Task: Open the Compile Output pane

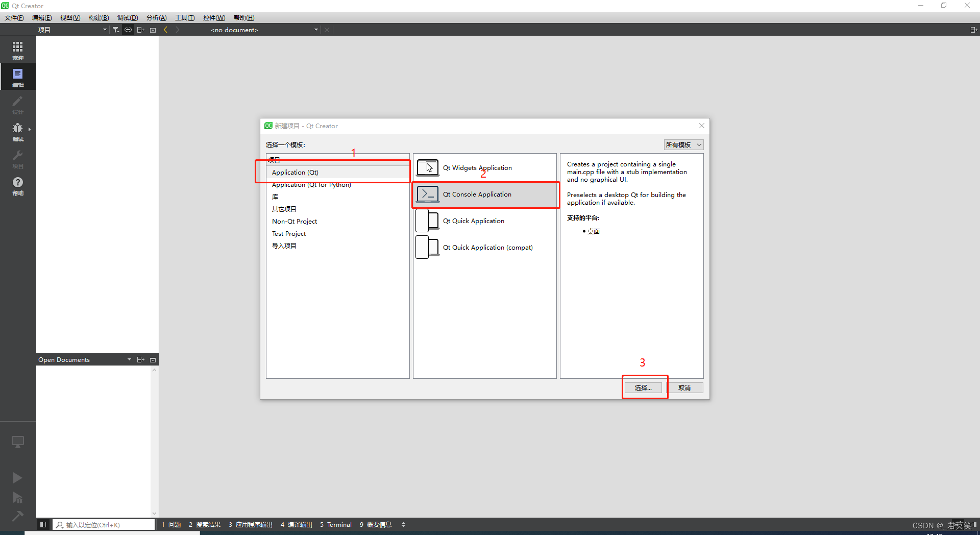Action: (x=297, y=524)
